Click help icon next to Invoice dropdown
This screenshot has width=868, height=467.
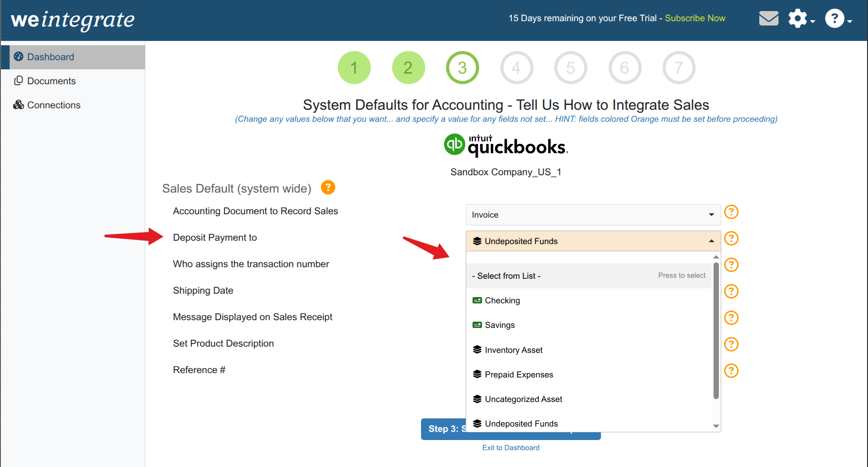pos(731,212)
